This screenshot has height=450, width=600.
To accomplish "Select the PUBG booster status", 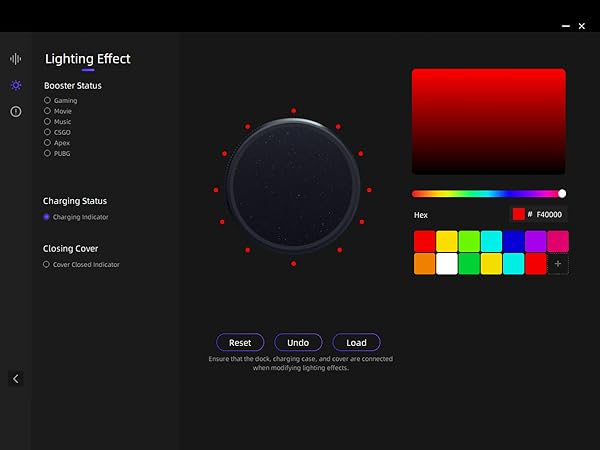I will click(57, 153).
